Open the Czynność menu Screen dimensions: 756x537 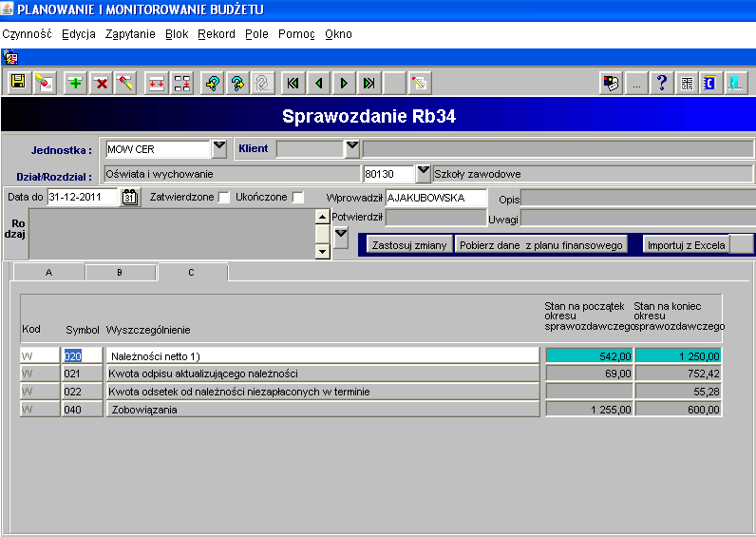tap(27, 34)
